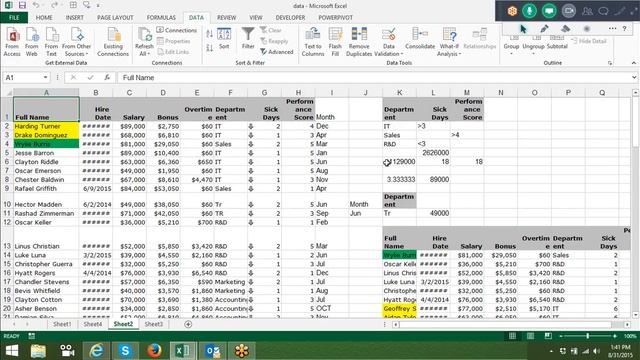Toggle screen sharing green monitor icon

549,11
